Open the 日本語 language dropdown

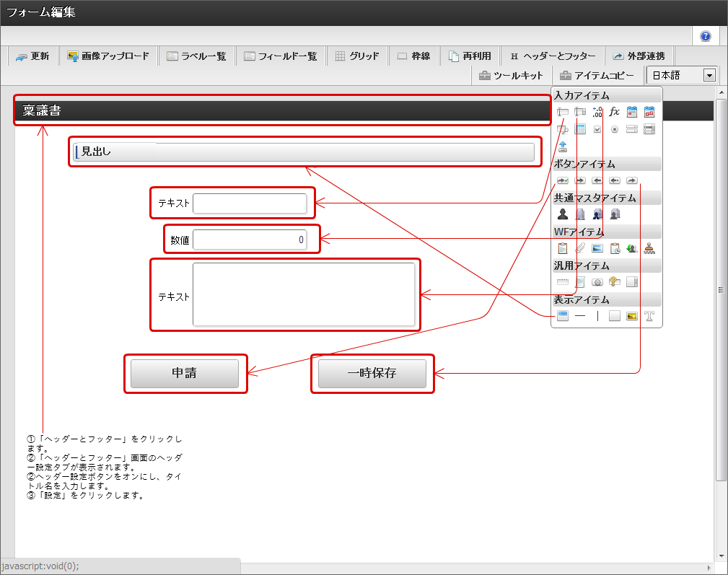[682, 75]
